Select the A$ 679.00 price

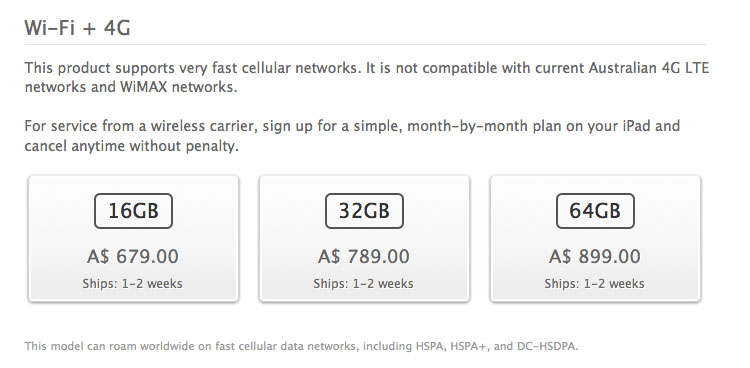(133, 256)
